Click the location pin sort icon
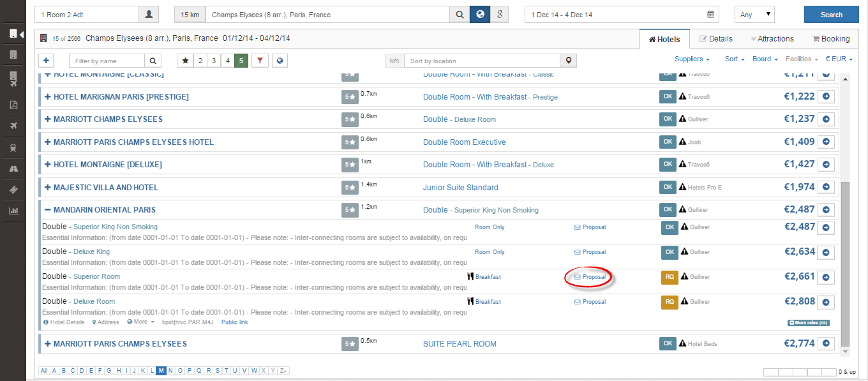868x381 pixels. [569, 61]
